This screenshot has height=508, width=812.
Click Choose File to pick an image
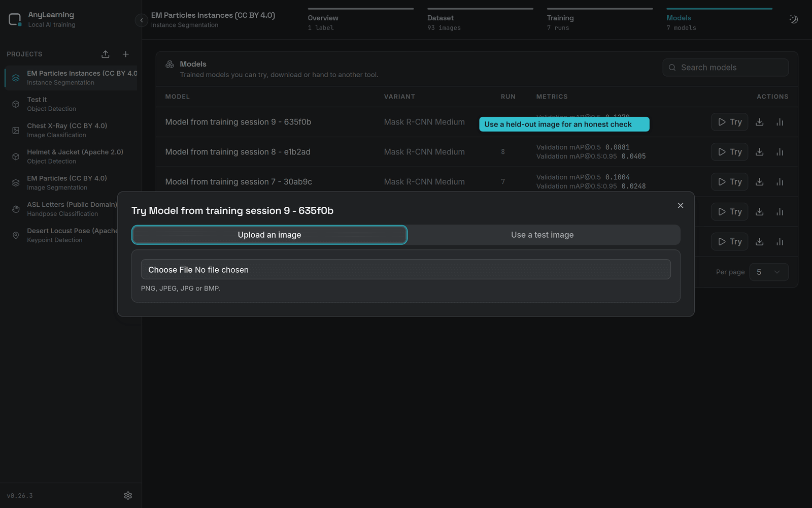coord(171,270)
